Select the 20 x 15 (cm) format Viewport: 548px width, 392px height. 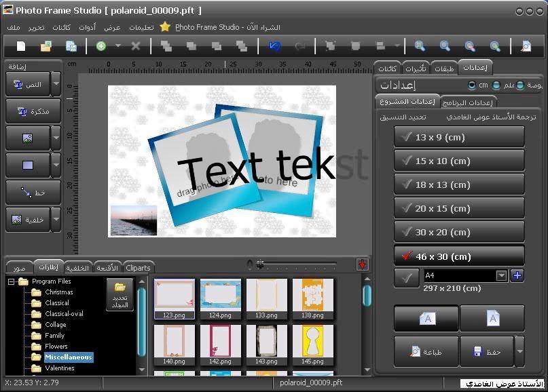click(459, 208)
